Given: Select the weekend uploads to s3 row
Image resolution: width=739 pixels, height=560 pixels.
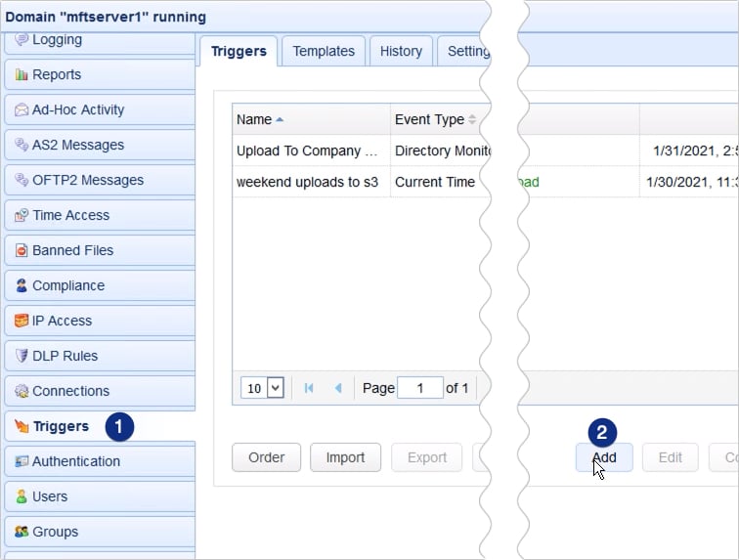Looking at the screenshot, I should [x=307, y=182].
